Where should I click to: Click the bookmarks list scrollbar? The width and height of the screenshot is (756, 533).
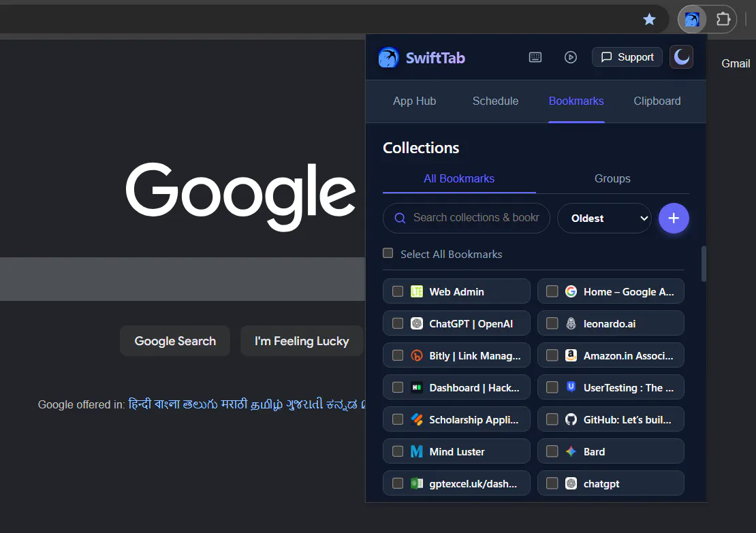tap(704, 263)
